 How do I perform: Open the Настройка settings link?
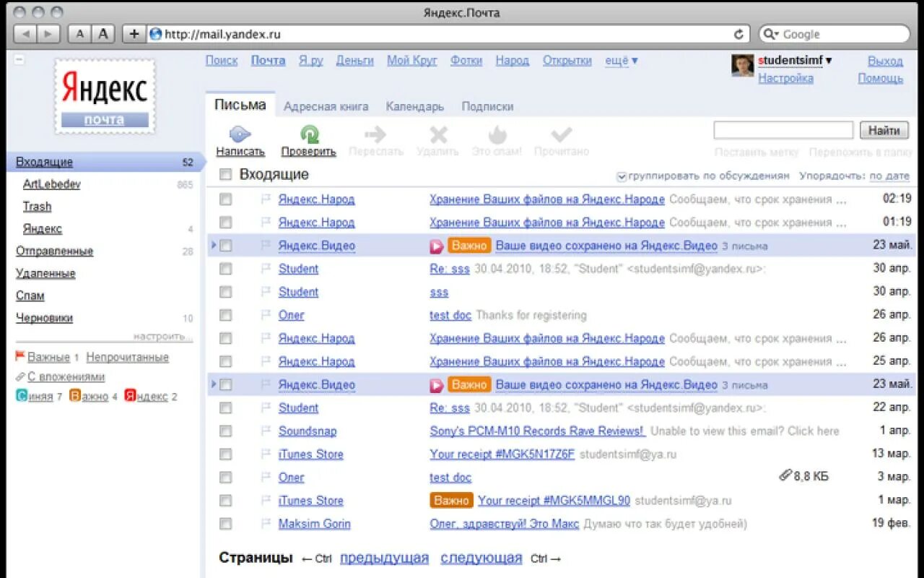(x=785, y=78)
